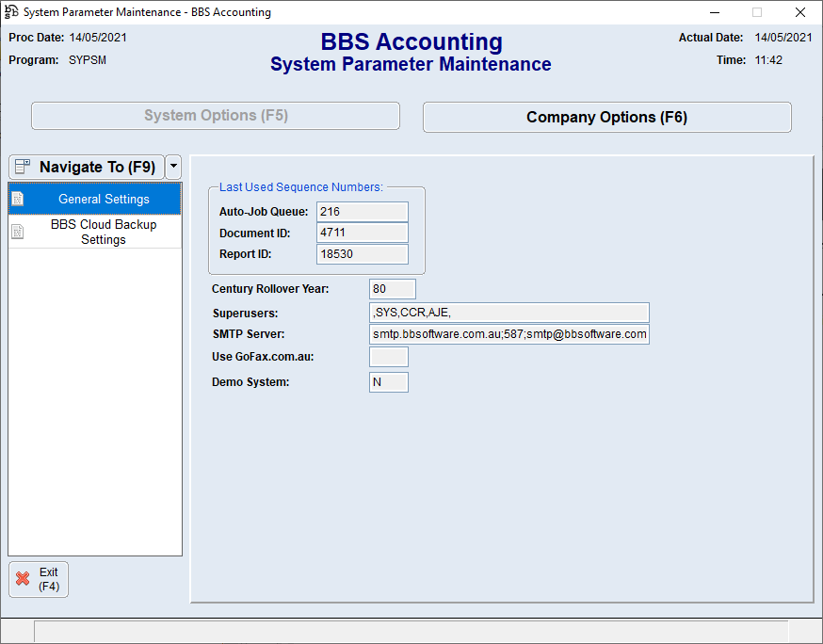Click the document icon on Navigate To button
Image resolution: width=823 pixels, height=644 pixels.
coord(21,167)
